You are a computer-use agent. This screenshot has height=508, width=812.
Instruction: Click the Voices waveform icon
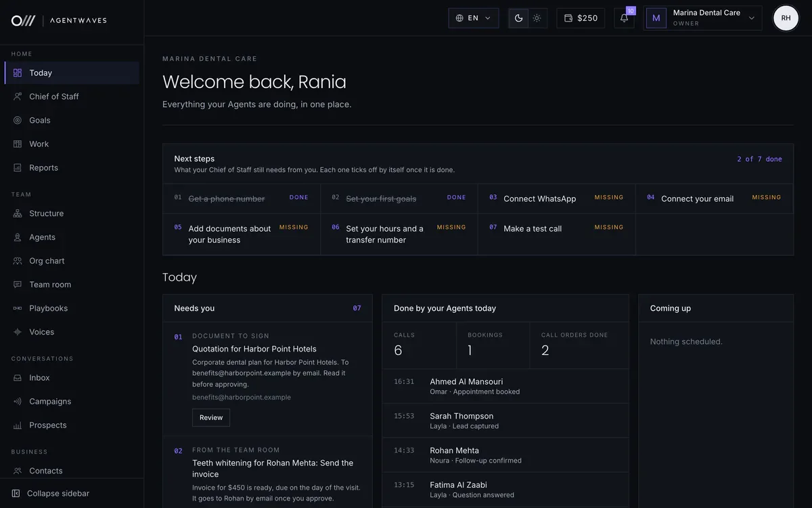point(18,332)
